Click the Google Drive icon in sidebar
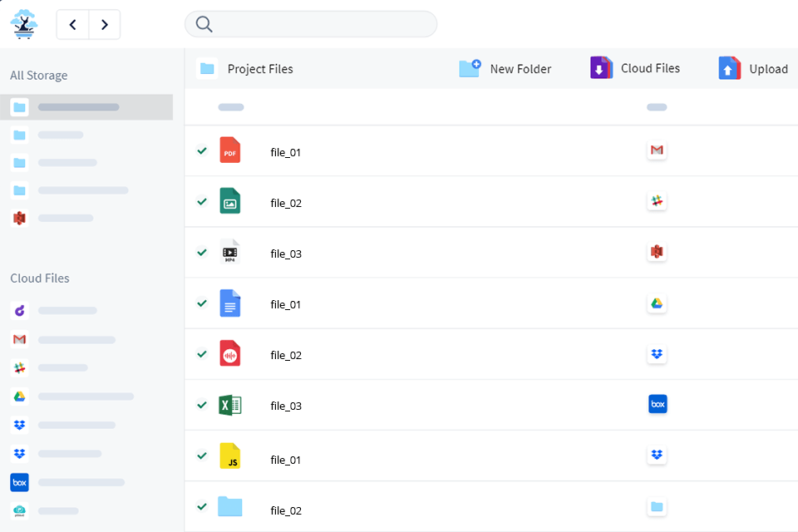The height and width of the screenshot is (532, 798). pos(19,396)
